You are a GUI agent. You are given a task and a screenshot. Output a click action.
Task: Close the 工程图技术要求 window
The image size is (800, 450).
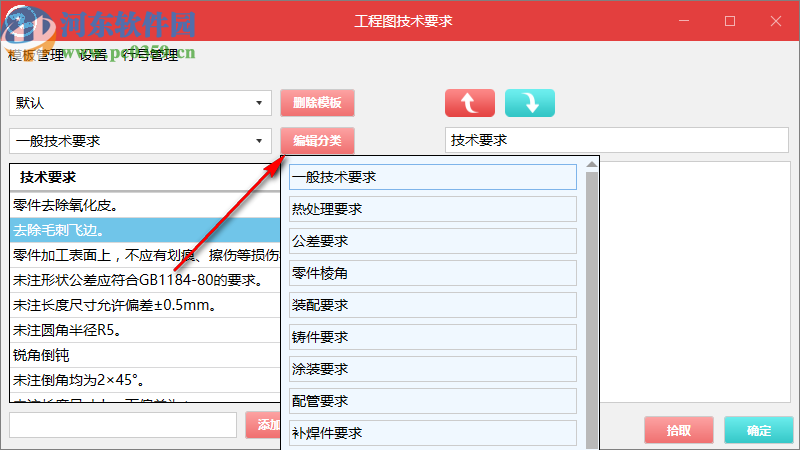click(776, 21)
